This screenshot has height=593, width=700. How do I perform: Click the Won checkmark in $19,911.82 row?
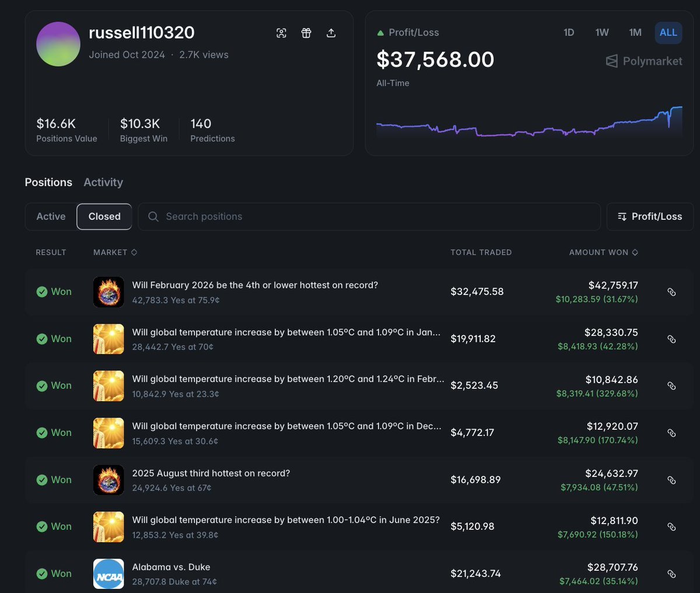click(42, 339)
